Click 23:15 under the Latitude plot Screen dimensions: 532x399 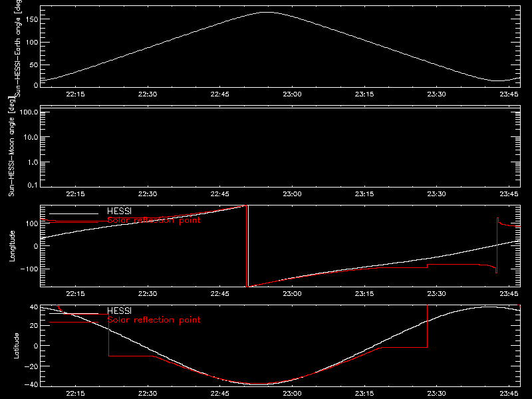364,394
